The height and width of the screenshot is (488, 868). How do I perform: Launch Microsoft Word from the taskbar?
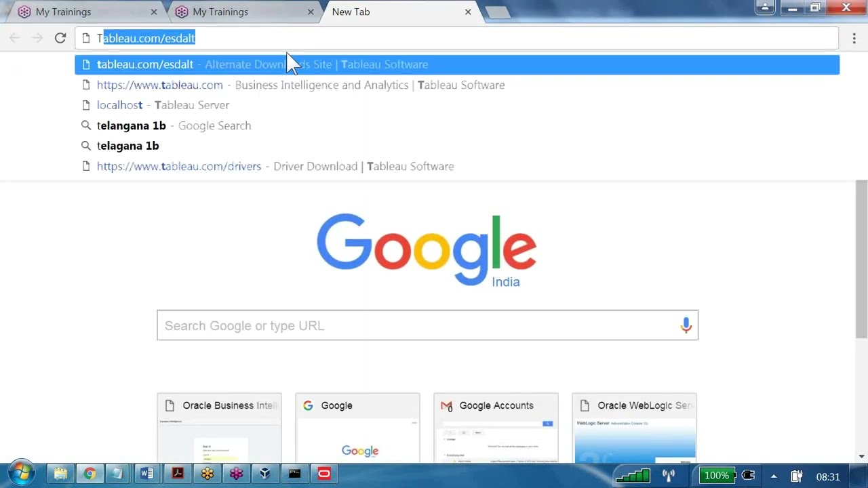(x=147, y=474)
